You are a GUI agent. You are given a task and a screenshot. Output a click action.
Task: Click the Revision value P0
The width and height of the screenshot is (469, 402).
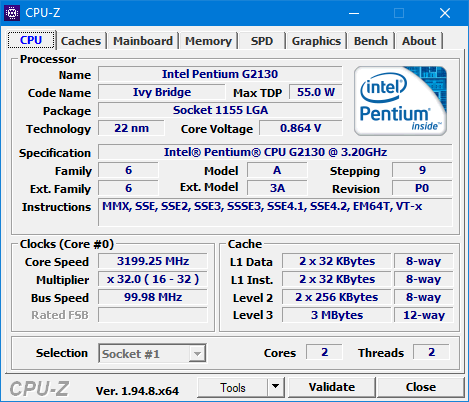point(422,188)
